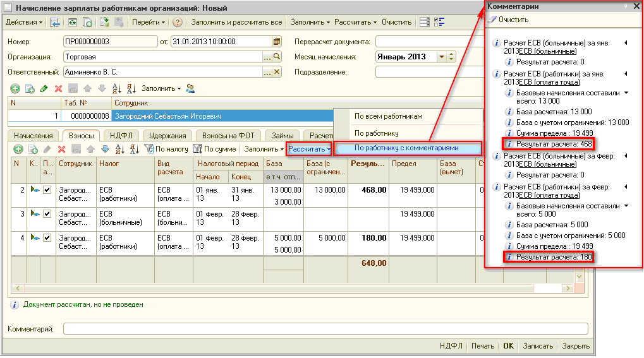Click the checklist view icon in main toolbar
644x358 pixels.
point(439,22)
